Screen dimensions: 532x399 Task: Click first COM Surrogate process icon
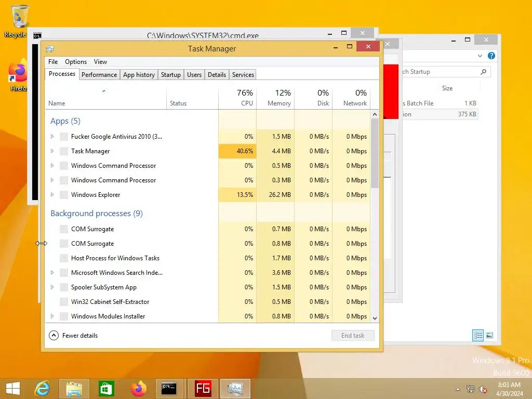point(64,229)
